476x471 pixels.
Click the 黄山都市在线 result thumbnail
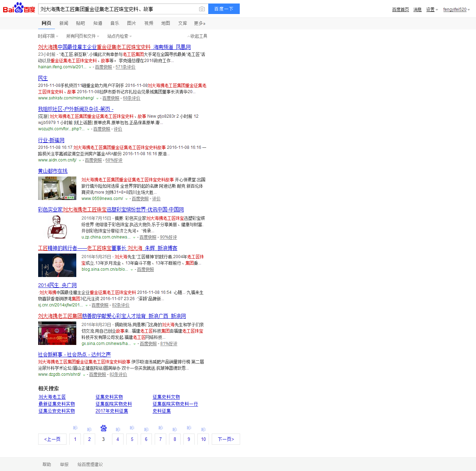(57, 188)
